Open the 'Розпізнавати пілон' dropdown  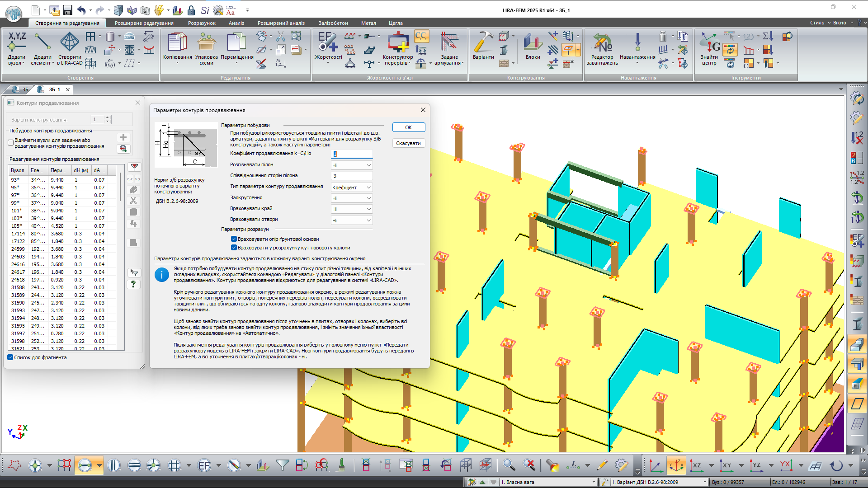(x=352, y=165)
